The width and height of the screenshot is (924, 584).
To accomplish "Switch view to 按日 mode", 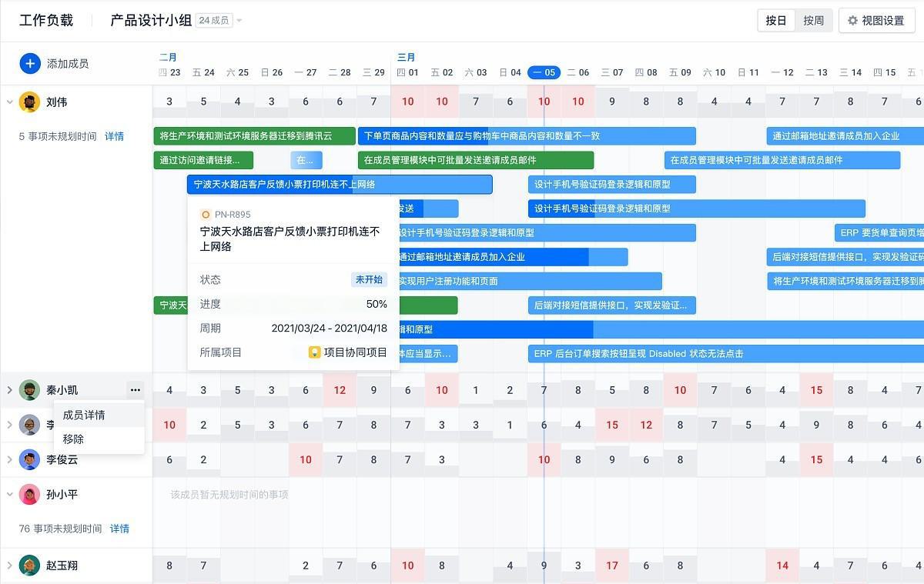I will click(x=775, y=21).
